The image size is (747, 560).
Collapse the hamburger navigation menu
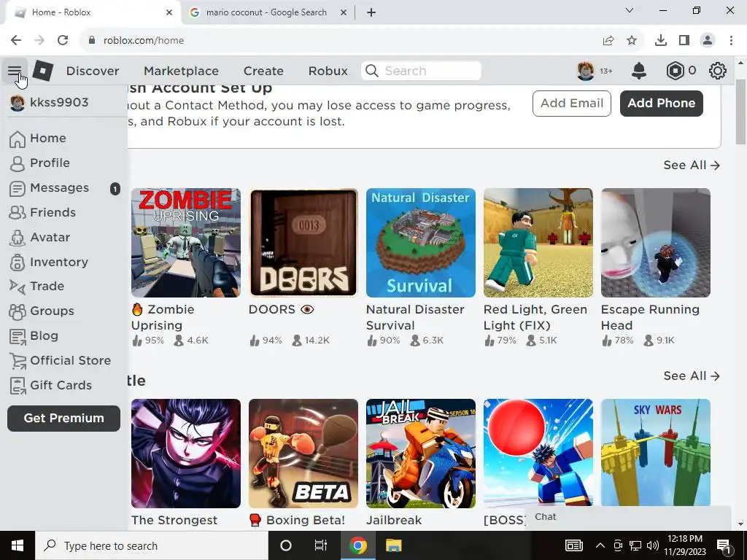coord(15,71)
